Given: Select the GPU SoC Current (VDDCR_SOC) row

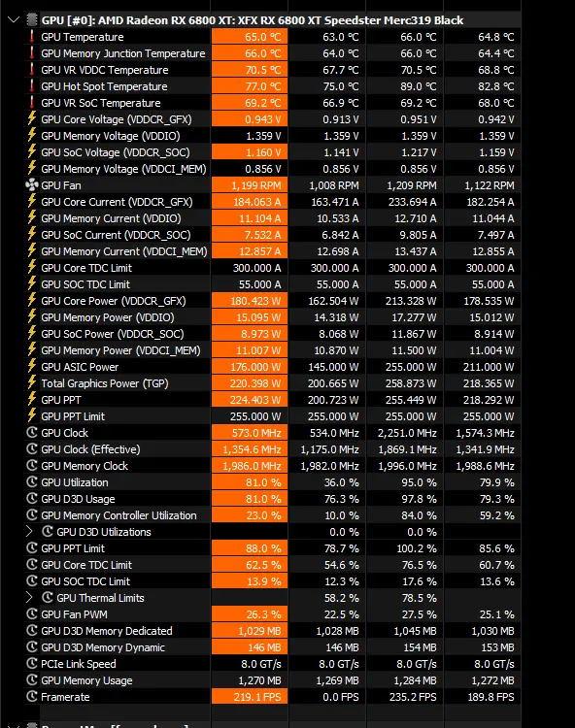Looking at the screenshot, I should click(x=272, y=235).
